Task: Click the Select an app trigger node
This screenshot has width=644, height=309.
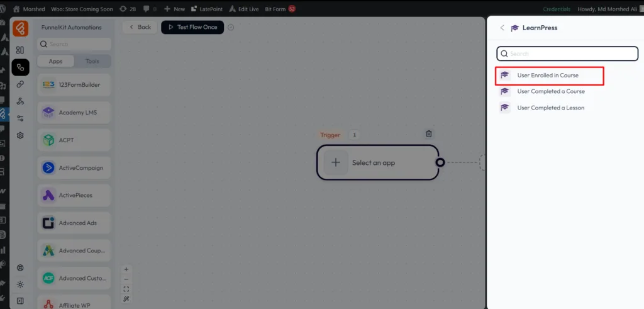Action: 377,162
